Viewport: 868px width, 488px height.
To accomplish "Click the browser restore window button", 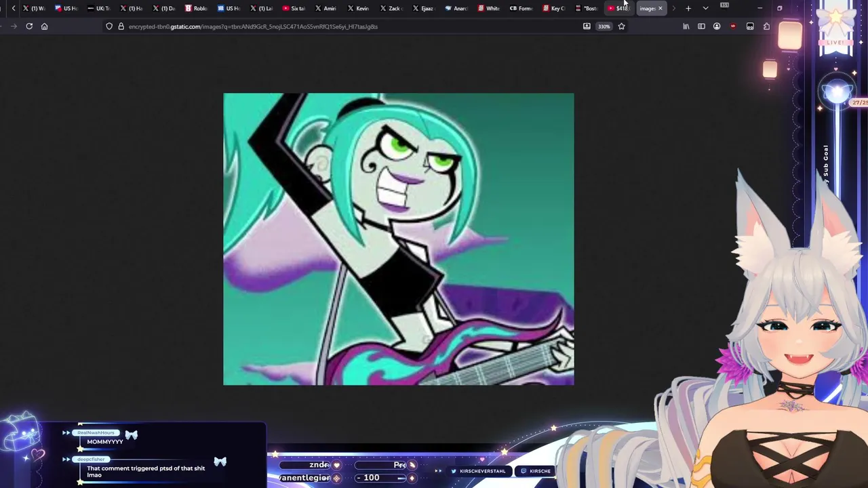I will click(x=779, y=8).
